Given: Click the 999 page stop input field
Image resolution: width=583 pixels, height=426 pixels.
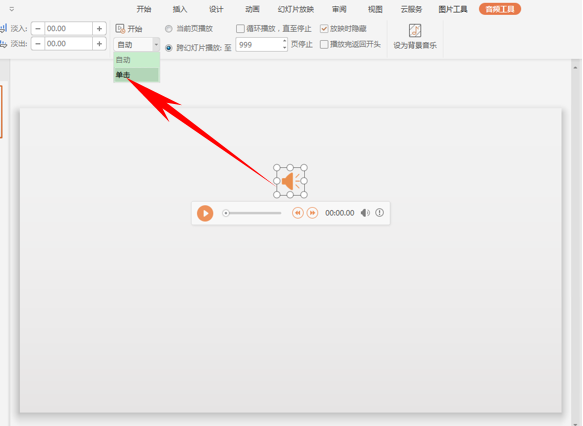Looking at the screenshot, I should pyautogui.click(x=259, y=45).
